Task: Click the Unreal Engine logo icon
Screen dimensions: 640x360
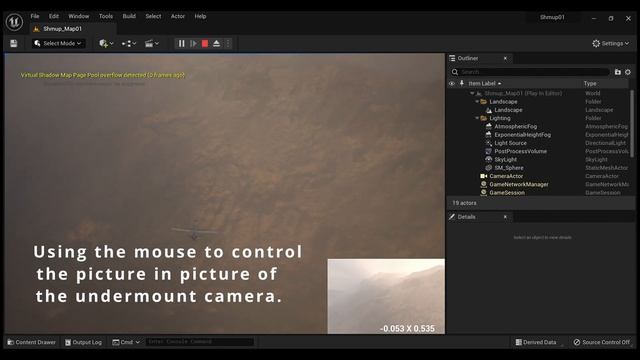Action: click(x=14, y=22)
